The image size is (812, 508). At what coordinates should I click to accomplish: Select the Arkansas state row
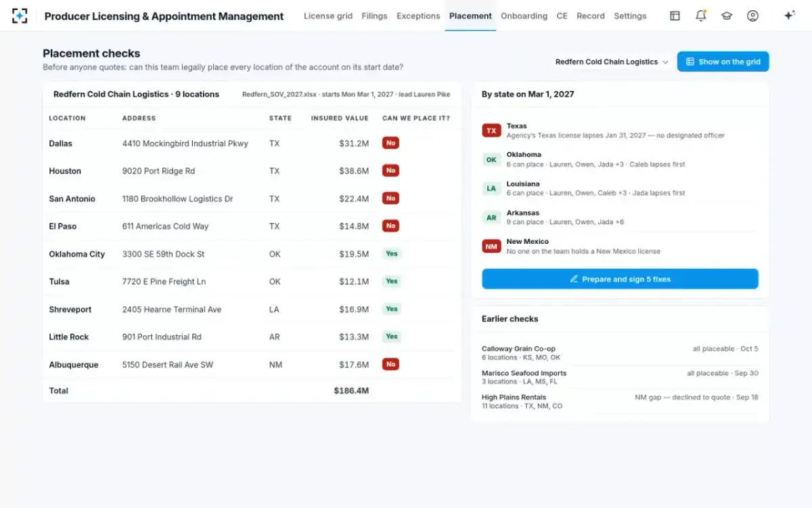[x=620, y=218]
